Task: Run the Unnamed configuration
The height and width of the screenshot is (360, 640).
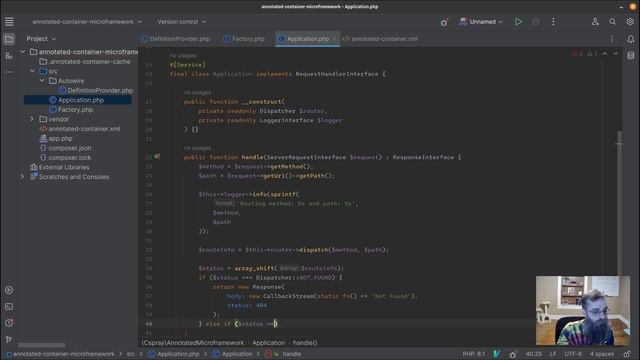Action: [x=518, y=22]
